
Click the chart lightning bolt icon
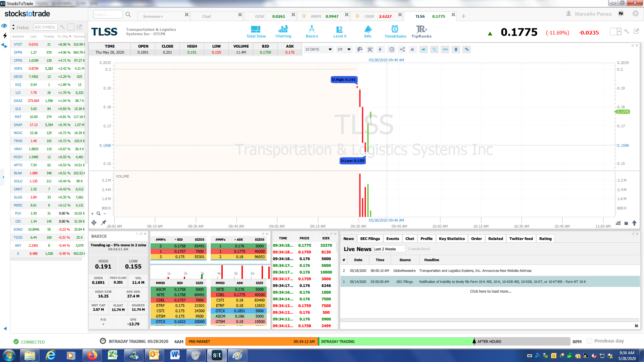[x=380, y=49]
